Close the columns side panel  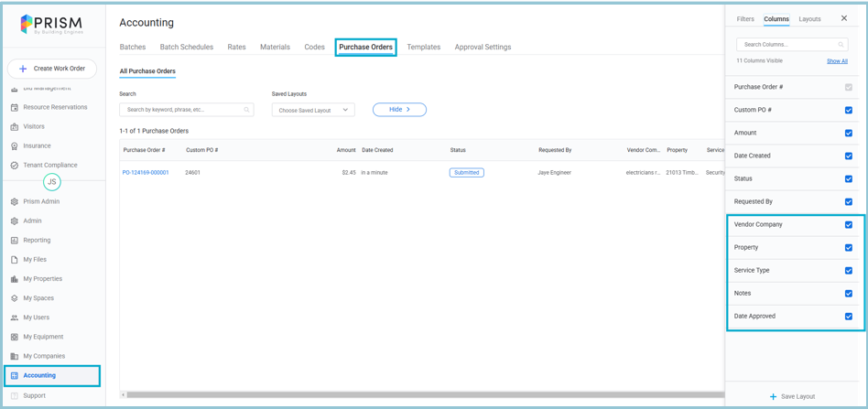tap(844, 18)
